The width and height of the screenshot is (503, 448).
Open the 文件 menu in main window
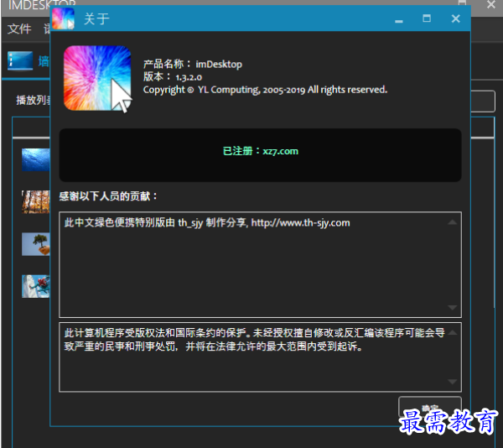pos(19,29)
